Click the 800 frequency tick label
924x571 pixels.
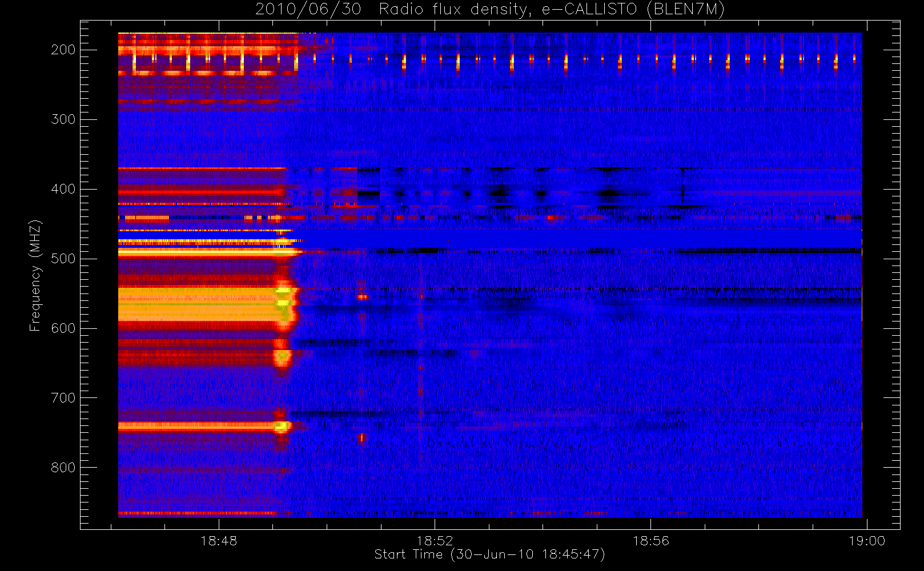[63, 468]
